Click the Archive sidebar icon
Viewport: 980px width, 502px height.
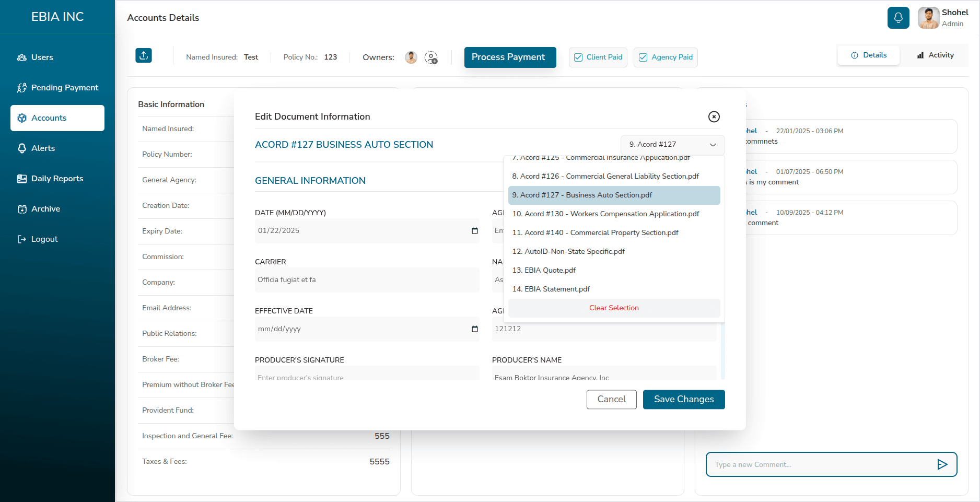[22, 209]
